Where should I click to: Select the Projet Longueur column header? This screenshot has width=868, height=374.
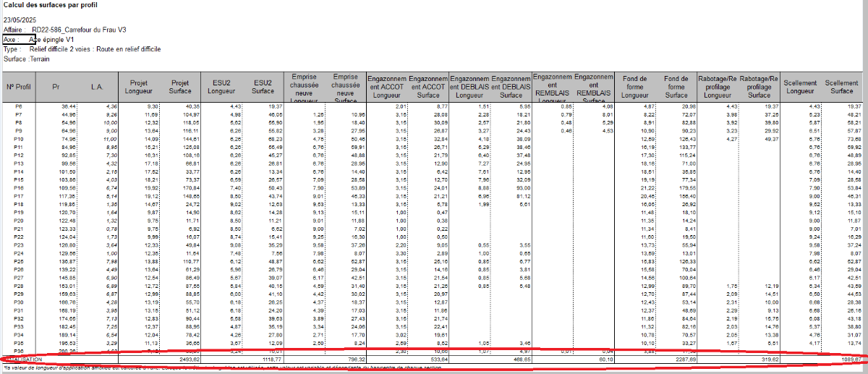139,87
